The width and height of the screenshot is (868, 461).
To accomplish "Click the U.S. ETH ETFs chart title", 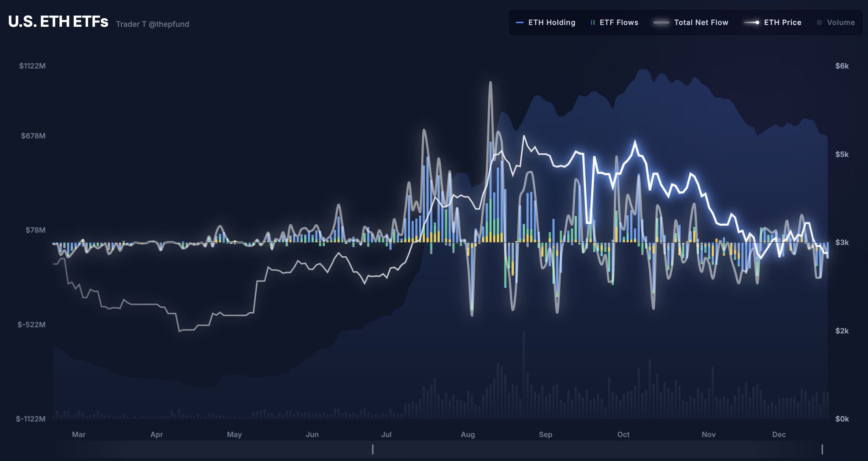I will (x=58, y=22).
